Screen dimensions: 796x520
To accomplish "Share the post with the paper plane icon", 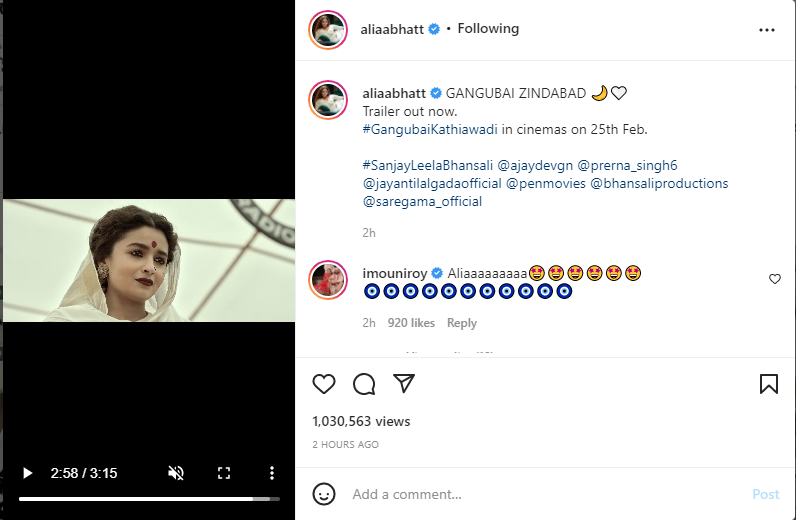I will [404, 384].
